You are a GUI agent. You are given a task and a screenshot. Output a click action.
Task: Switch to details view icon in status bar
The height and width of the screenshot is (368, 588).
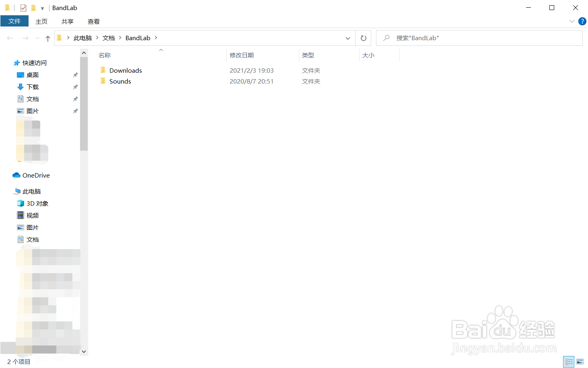point(569,362)
